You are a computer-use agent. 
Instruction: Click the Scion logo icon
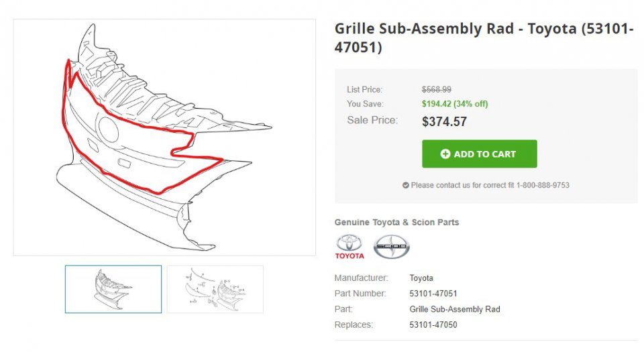391,247
